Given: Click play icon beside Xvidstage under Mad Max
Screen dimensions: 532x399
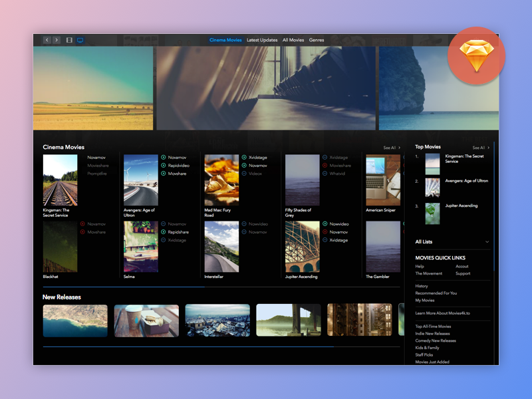Looking at the screenshot, I should [x=244, y=158].
